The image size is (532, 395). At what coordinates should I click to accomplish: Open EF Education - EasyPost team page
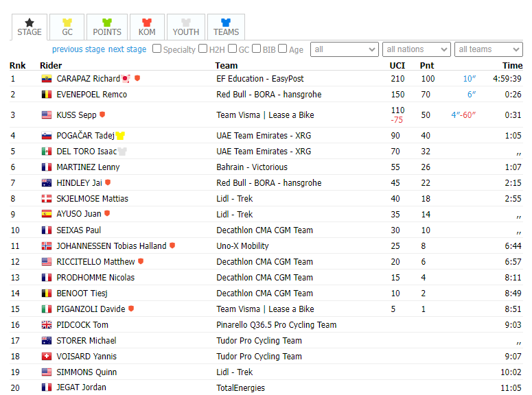coord(260,79)
